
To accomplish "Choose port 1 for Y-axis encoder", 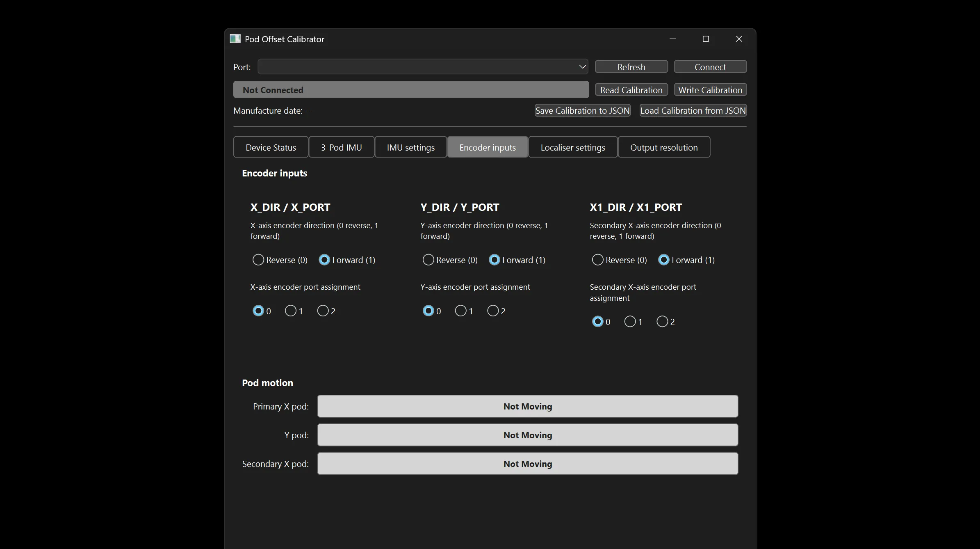I will [x=464, y=311].
